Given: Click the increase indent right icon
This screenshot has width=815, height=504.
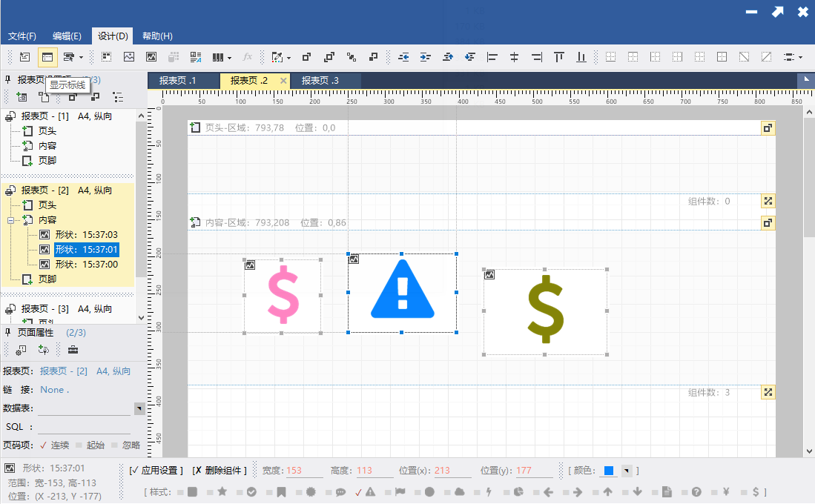Looking at the screenshot, I should click(425, 57).
